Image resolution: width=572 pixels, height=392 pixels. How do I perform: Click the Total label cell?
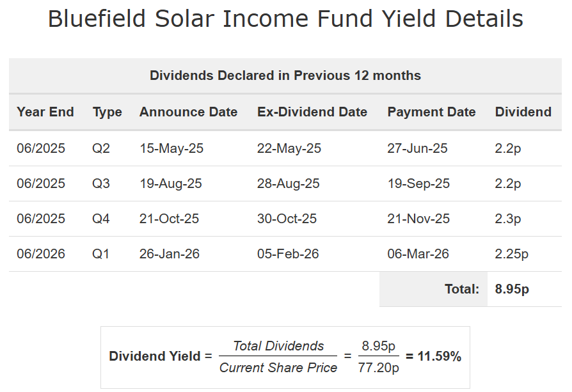click(x=462, y=289)
